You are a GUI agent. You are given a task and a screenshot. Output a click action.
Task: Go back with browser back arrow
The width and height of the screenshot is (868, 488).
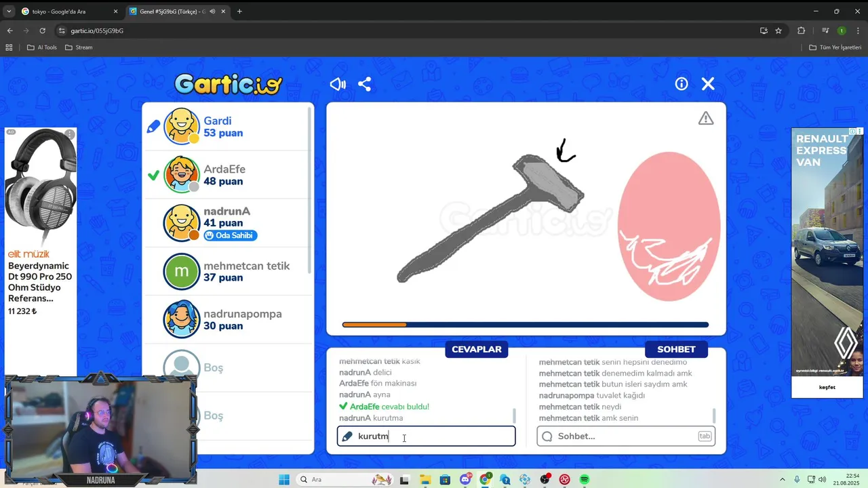click(9, 30)
